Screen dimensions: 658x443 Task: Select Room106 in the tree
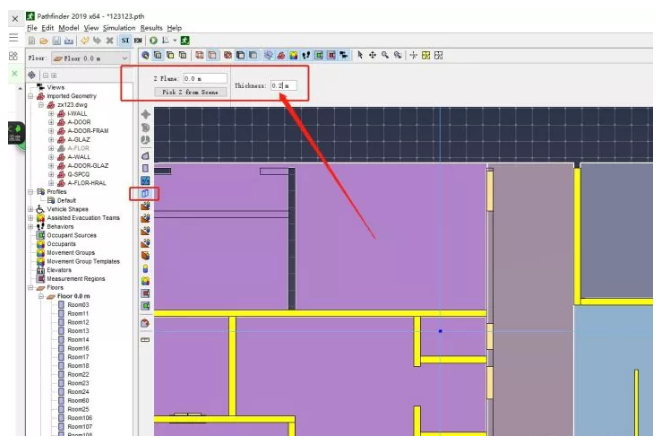click(80, 418)
